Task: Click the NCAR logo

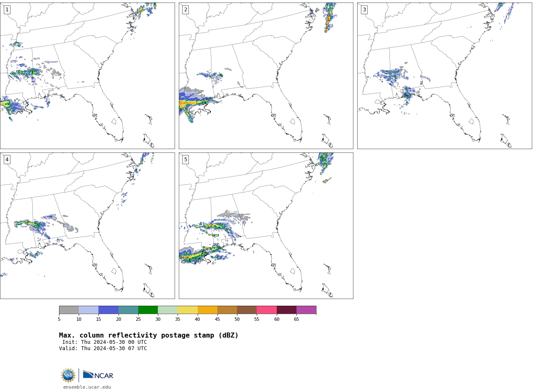Action: [x=98, y=375]
